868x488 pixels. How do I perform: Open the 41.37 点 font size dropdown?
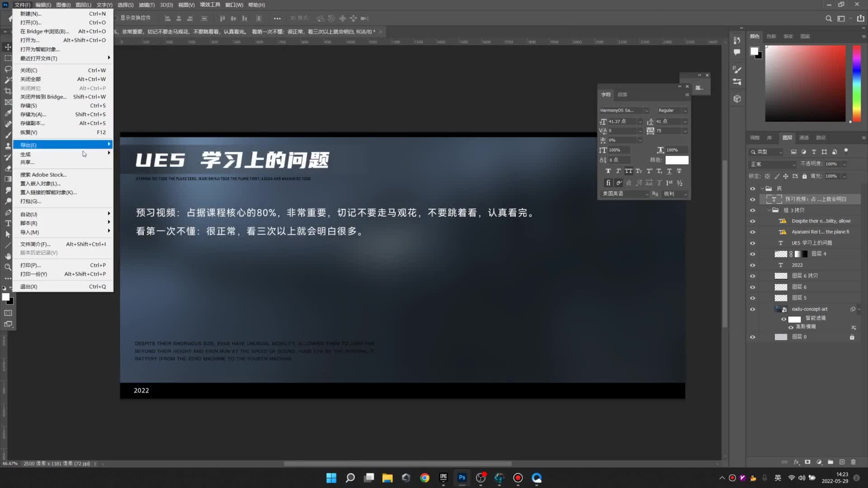click(x=640, y=122)
